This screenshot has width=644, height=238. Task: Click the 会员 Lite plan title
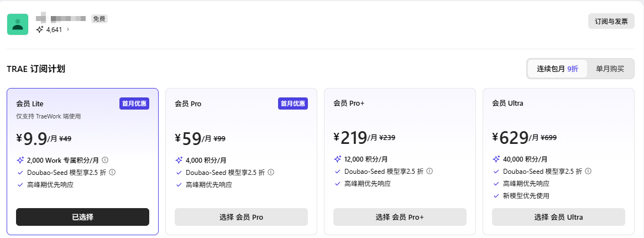pos(30,104)
